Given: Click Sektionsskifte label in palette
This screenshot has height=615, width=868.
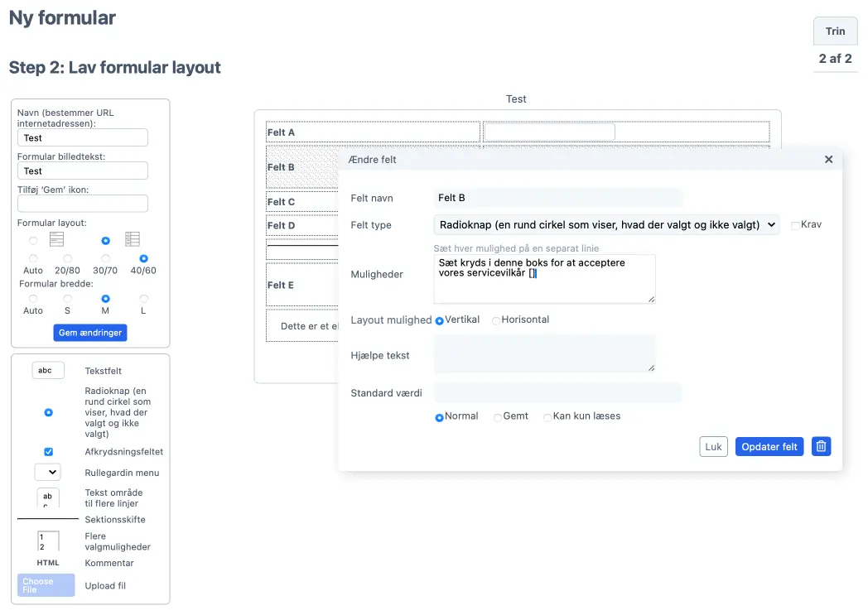Looking at the screenshot, I should (x=115, y=519).
